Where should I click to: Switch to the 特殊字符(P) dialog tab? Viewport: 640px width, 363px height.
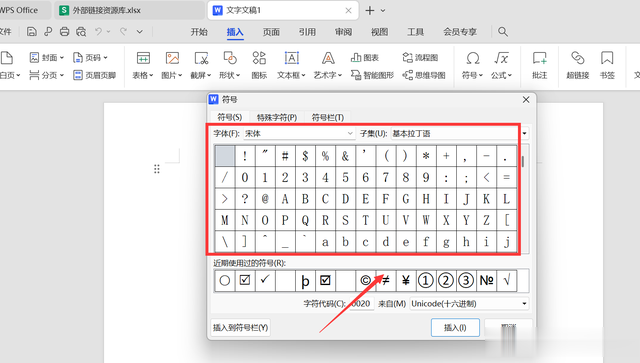click(277, 118)
